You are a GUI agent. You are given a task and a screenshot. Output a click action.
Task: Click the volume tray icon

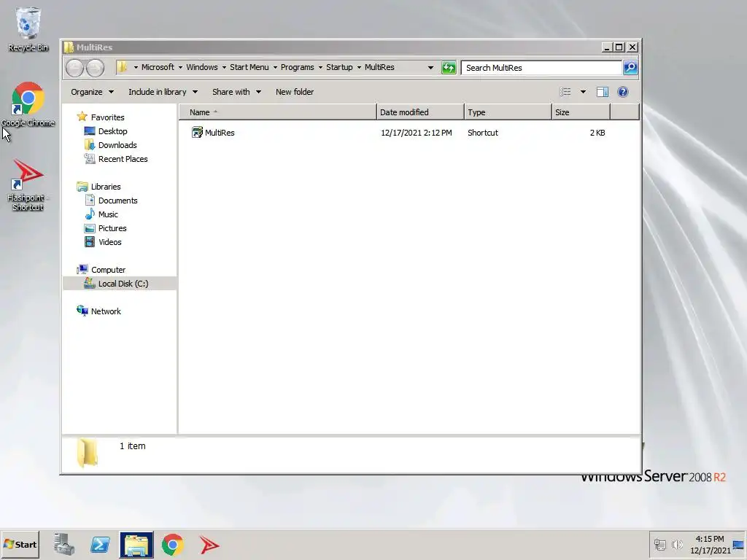tap(677, 544)
